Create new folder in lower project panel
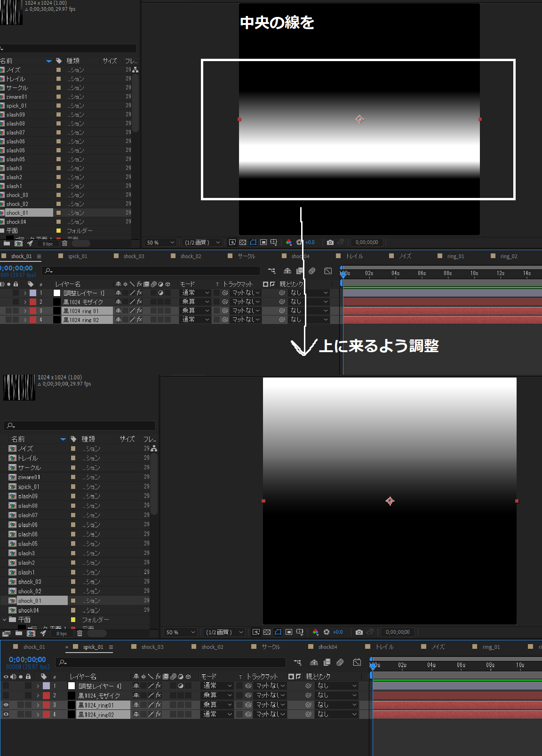The width and height of the screenshot is (542, 756). (19, 633)
